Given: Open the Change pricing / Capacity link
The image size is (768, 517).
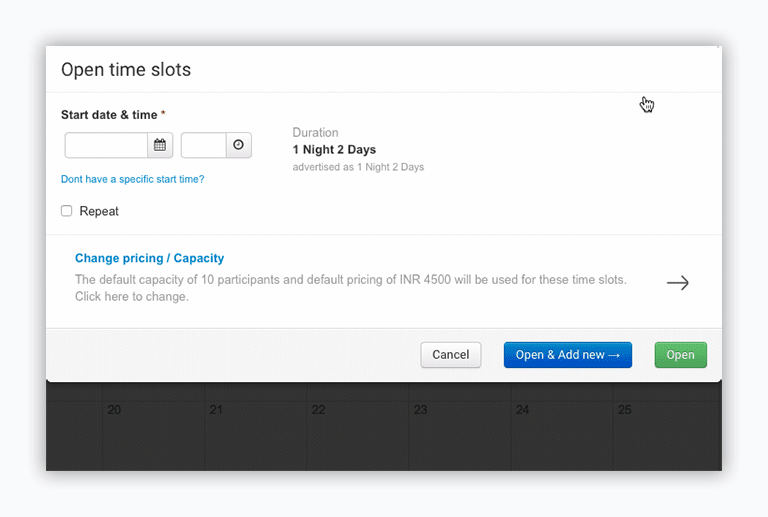Looking at the screenshot, I should click(x=149, y=258).
